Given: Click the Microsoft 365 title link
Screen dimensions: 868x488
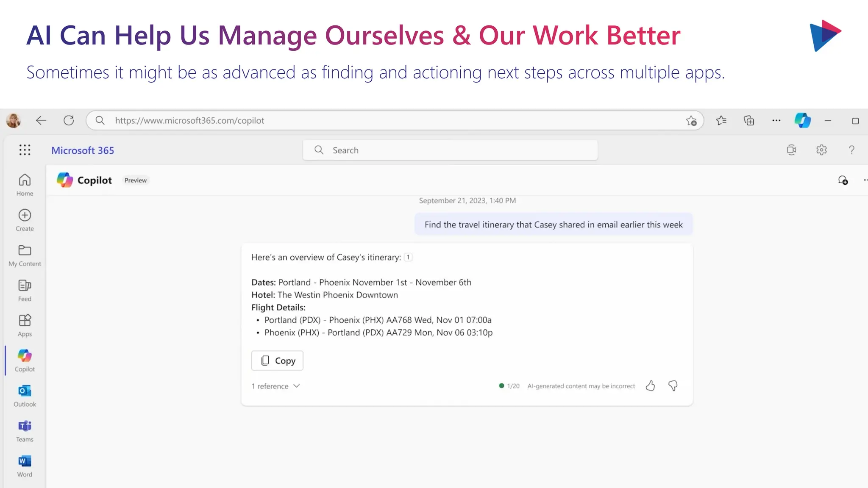Looking at the screenshot, I should pos(83,150).
